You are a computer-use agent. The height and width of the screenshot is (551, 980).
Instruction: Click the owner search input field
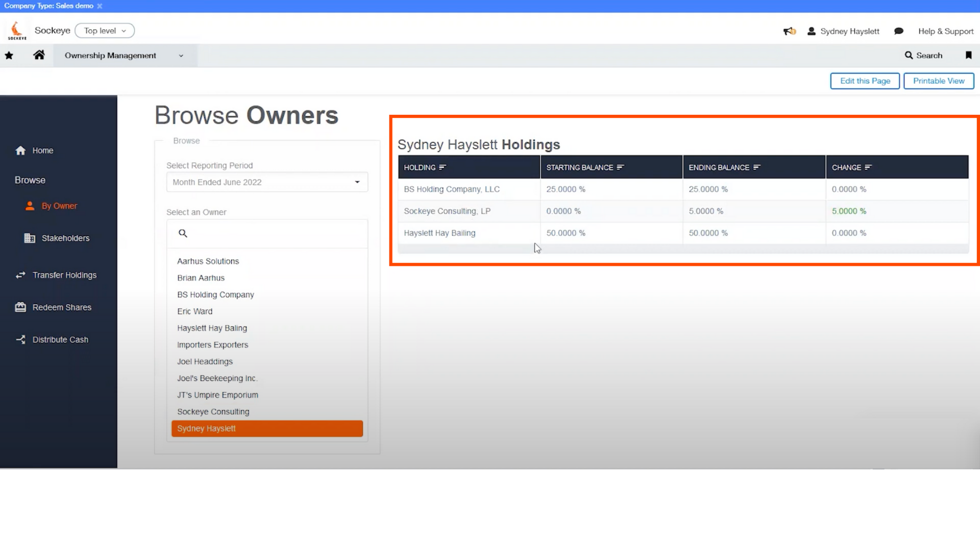pyautogui.click(x=267, y=233)
